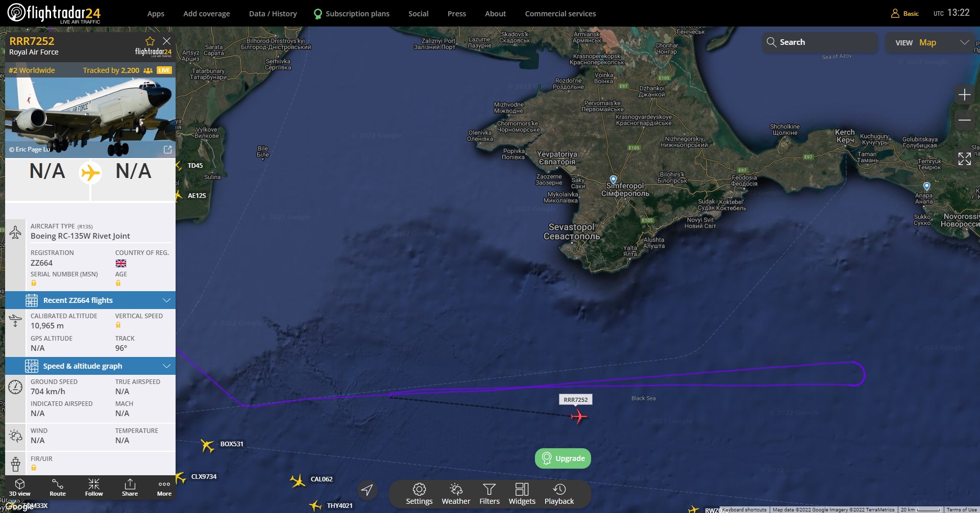Viewport: 980px width, 513px height.
Task: Share this flight
Action: click(x=130, y=488)
